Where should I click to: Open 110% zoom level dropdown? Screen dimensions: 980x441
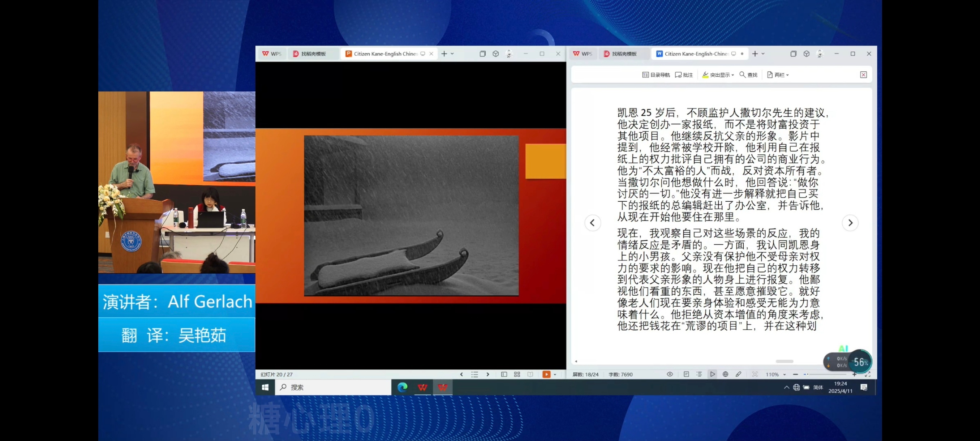[x=776, y=375]
